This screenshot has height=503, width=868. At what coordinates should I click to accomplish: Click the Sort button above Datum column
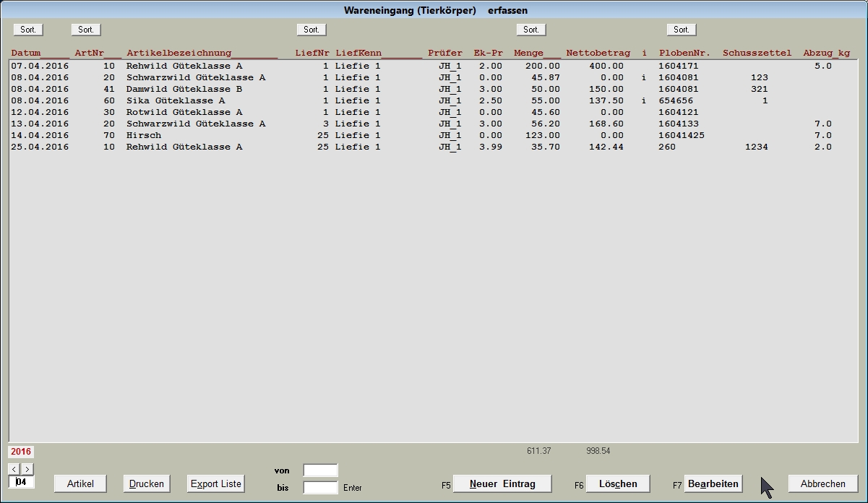[28, 30]
